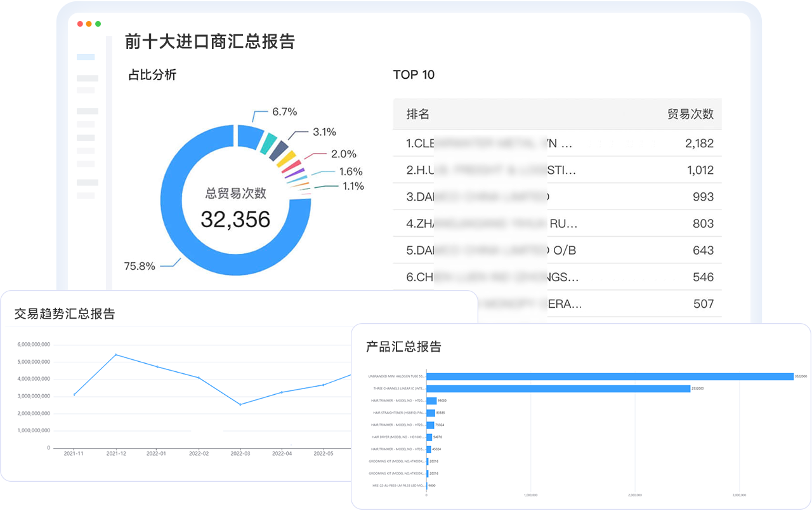Image resolution: width=812 pixels, height=511 pixels.
Task: Click the 排名 column header
Action: [x=418, y=114]
